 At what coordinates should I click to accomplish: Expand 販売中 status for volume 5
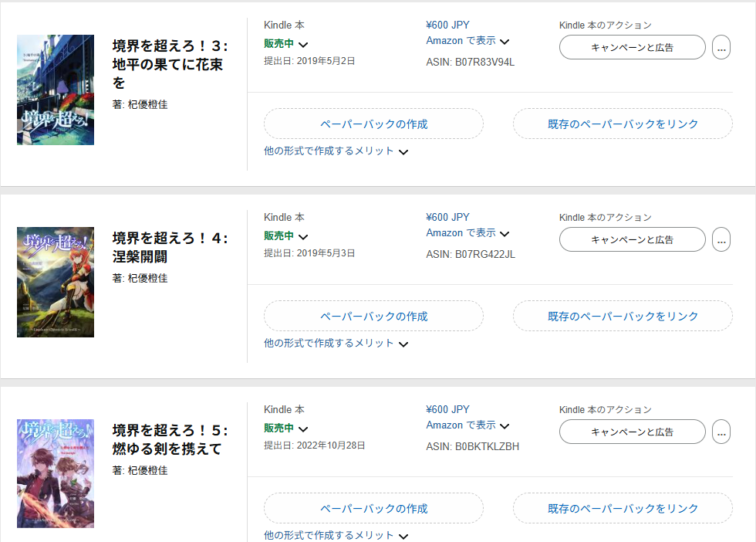[x=286, y=429]
